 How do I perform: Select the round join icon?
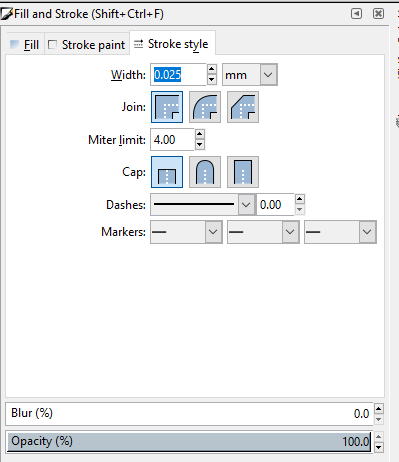pos(205,107)
